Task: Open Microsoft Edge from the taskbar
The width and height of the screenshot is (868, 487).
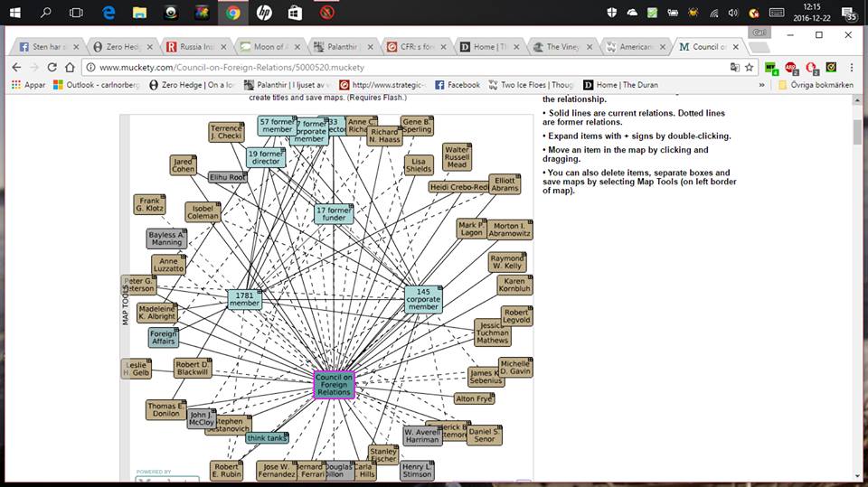Action: [x=108, y=13]
